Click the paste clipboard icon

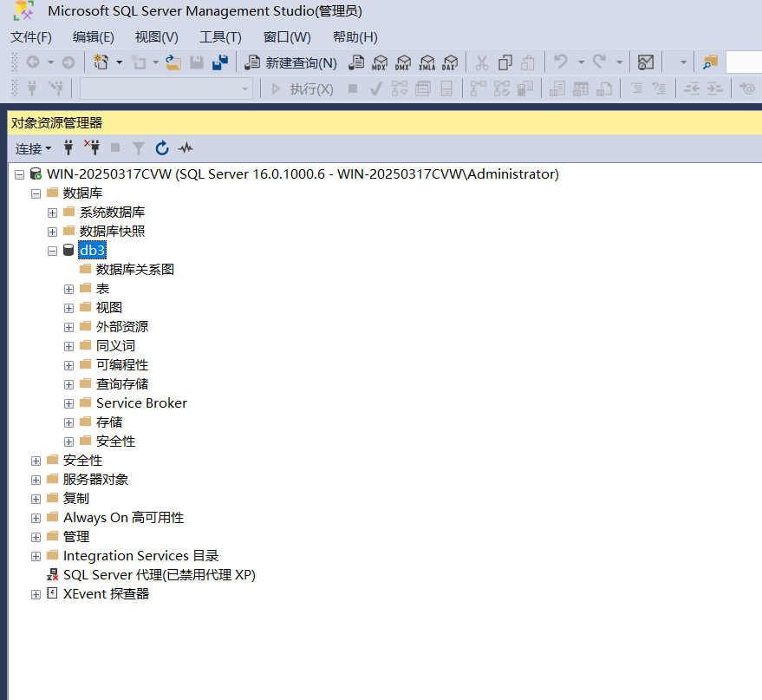tap(528, 62)
